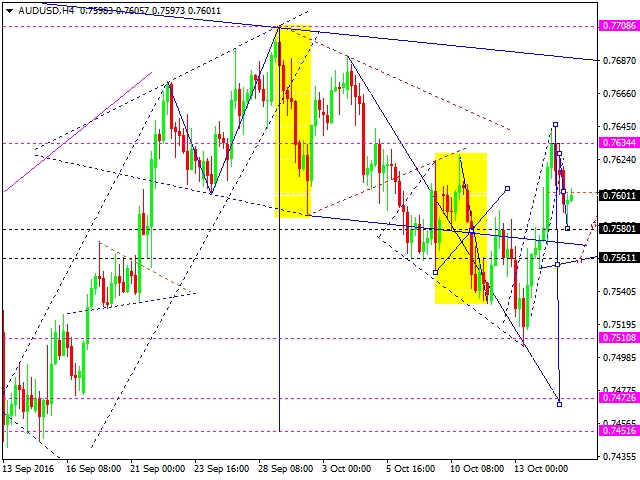Select the 23 Sep 16:00 time label
Screen dimensions: 640x480
click(x=222, y=469)
